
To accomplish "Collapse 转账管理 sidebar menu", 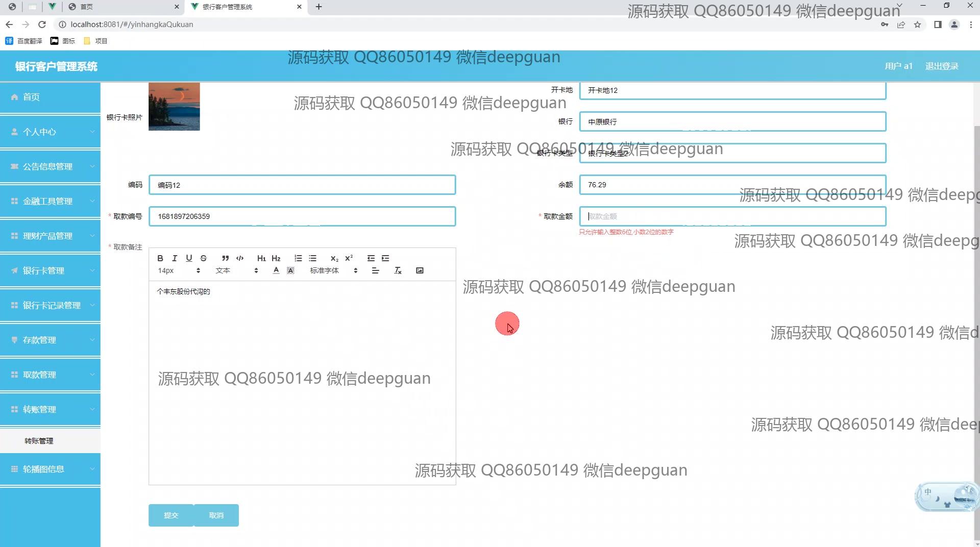I will pos(50,409).
